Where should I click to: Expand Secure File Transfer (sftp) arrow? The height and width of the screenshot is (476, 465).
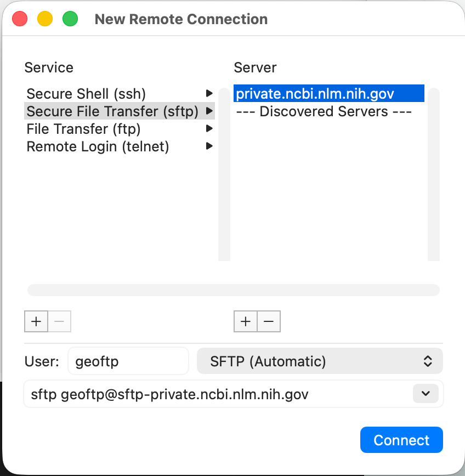tap(209, 111)
